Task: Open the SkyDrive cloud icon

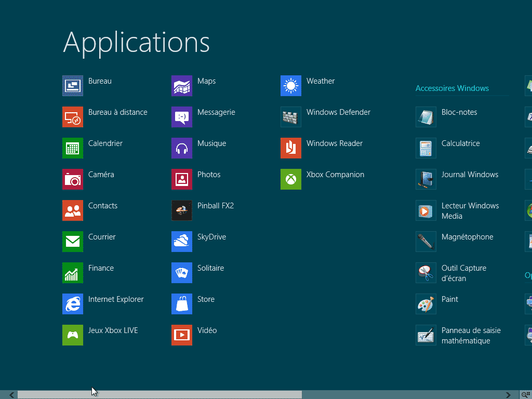Action: point(182,242)
